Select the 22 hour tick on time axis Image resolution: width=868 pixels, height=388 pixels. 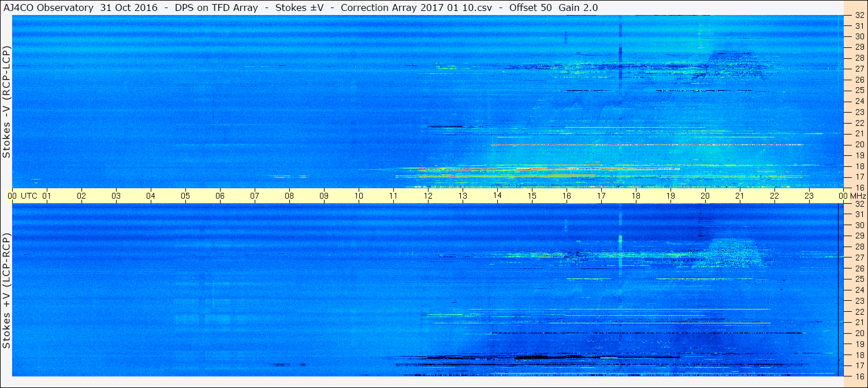click(x=774, y=196)
